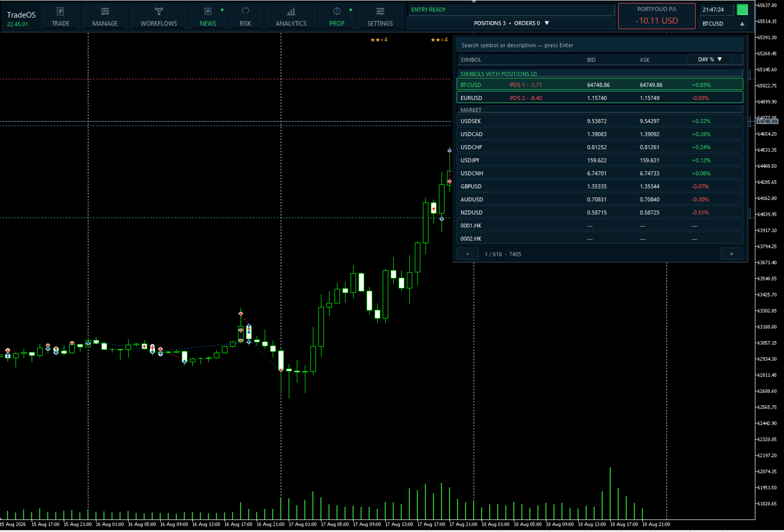Open the RISK icon
This screenshot has width=784, height=532.
pos(246,11)
